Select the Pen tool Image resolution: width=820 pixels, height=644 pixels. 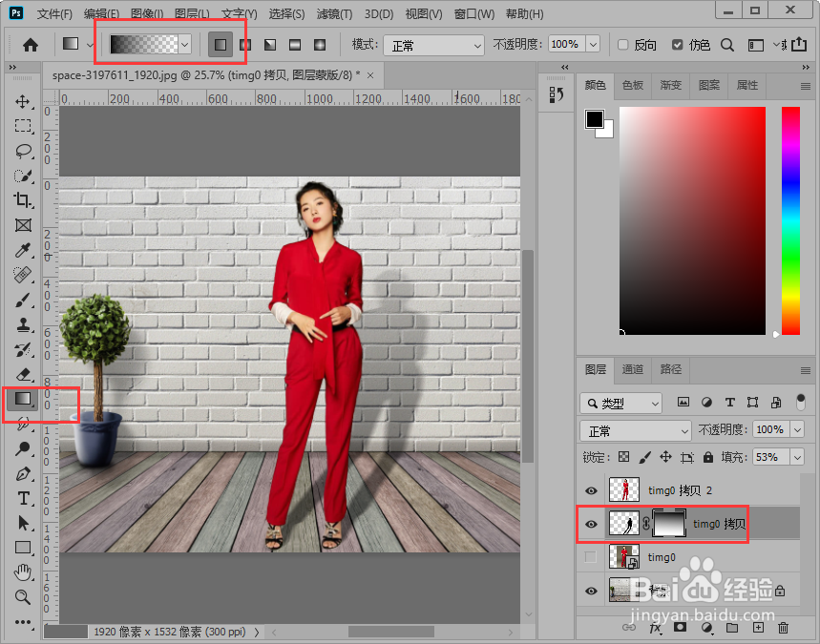tap(23, 473)
